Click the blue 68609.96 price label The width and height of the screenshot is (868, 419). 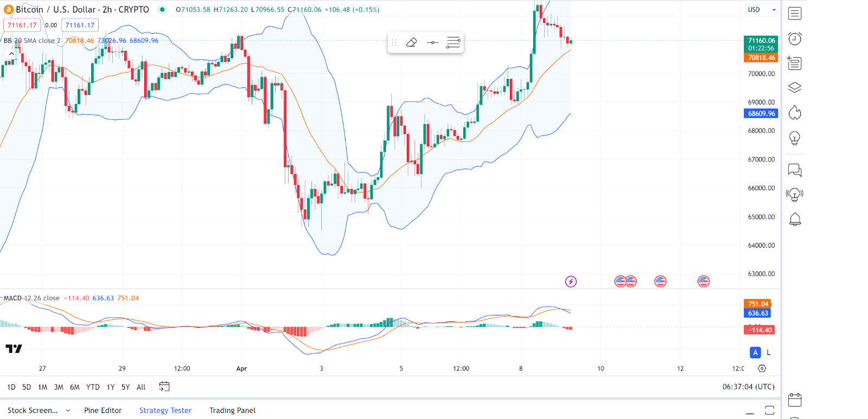[761, 113]
